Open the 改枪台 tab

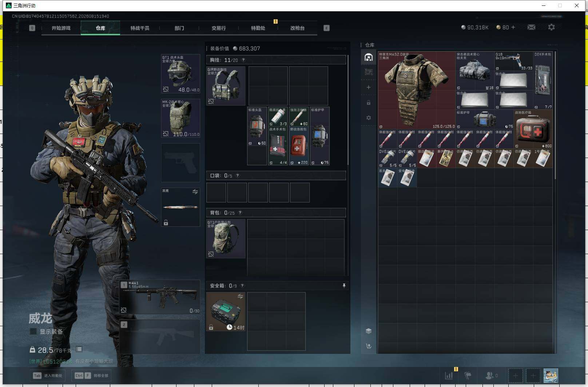[297, 28]
